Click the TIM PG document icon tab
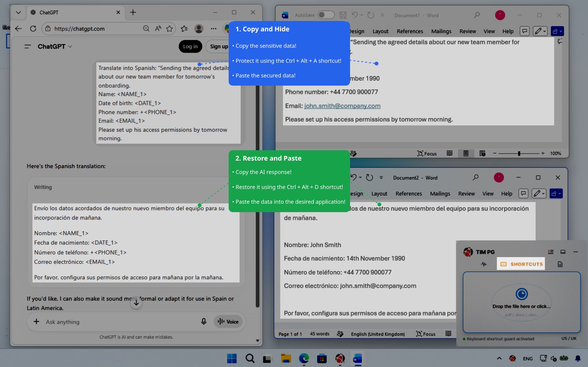This screenshot has height=367, width=588. coord(560,264)
